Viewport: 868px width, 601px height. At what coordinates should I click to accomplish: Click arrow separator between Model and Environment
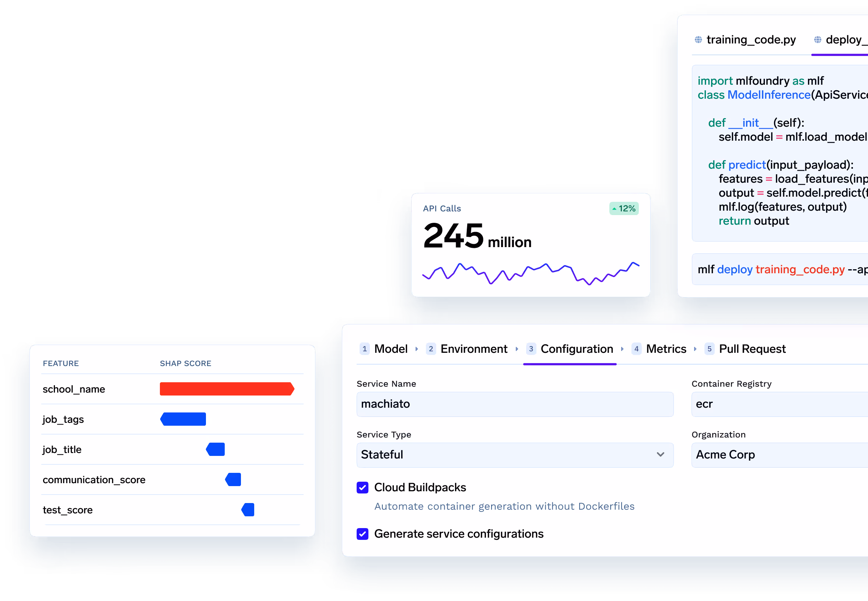(x=417, y=349)
